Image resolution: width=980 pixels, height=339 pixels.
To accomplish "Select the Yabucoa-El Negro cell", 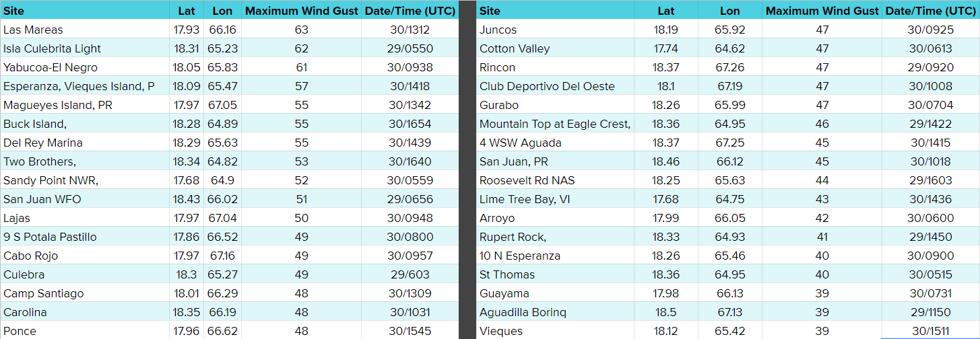I will 51,67.
